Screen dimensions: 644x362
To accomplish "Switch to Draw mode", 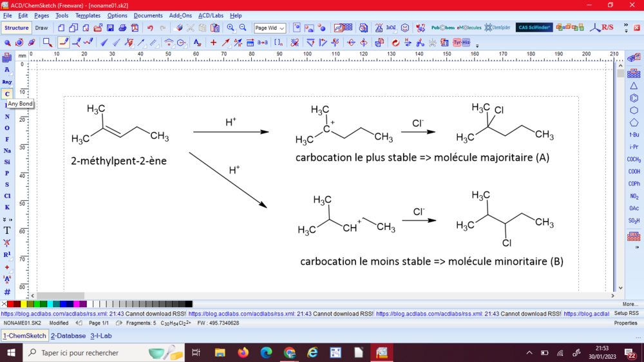I will point(41,28).
